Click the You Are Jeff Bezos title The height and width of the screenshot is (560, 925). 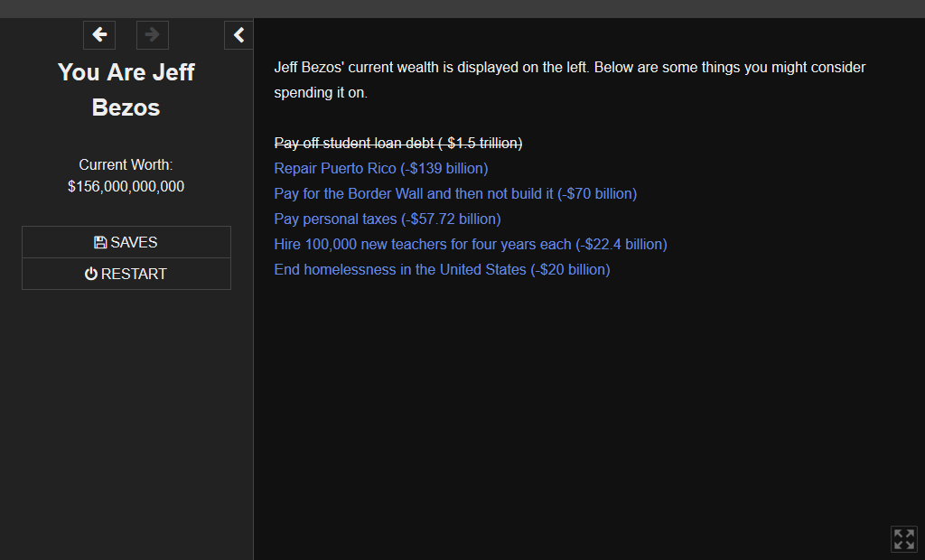(x=126, y=89)
